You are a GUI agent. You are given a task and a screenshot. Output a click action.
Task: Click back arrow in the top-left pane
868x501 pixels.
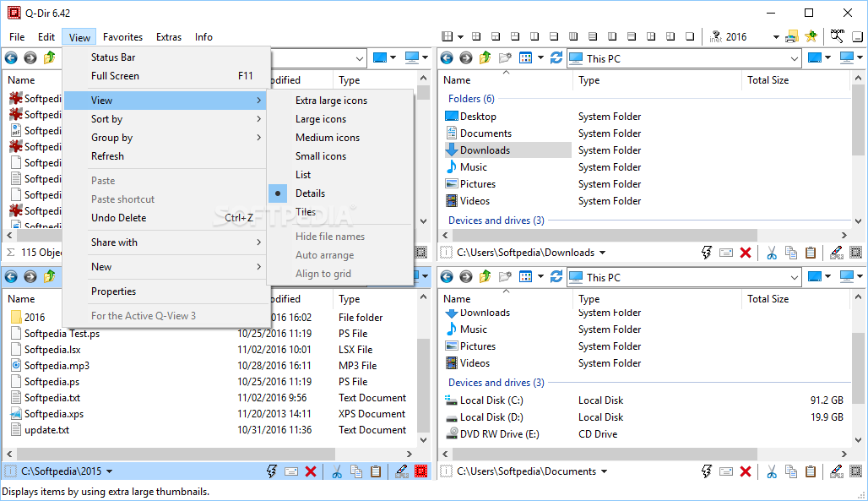pos(11,57)
